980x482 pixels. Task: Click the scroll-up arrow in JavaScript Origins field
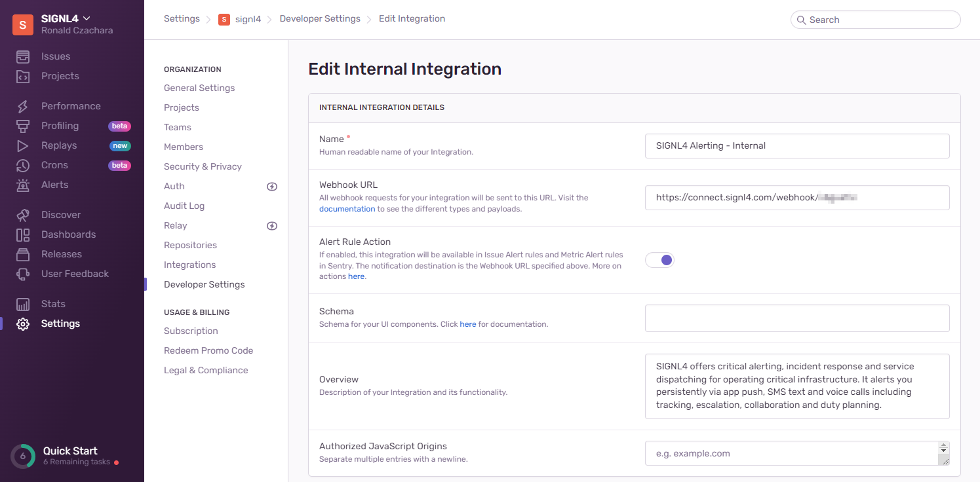pos(944,445)
